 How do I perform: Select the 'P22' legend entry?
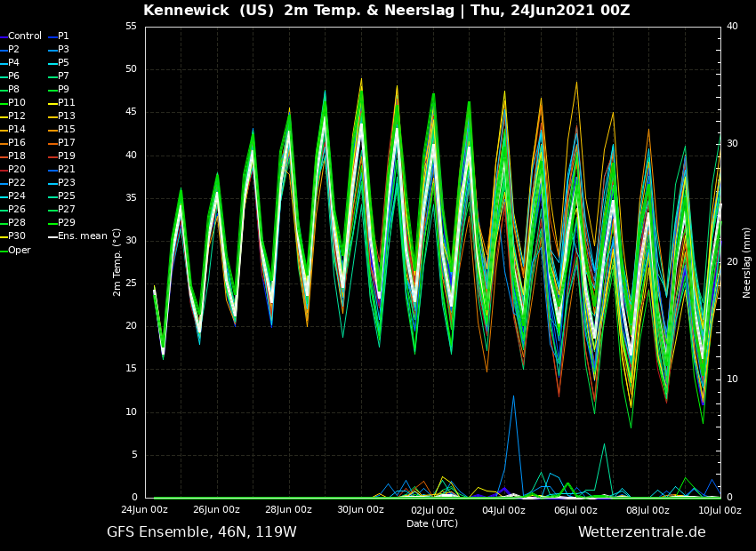coord(13,182)
